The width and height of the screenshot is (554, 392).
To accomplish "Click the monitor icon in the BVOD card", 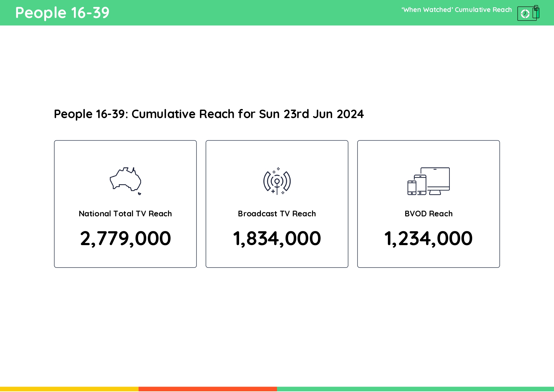I will pyautogui.click(x=439, y=178).
